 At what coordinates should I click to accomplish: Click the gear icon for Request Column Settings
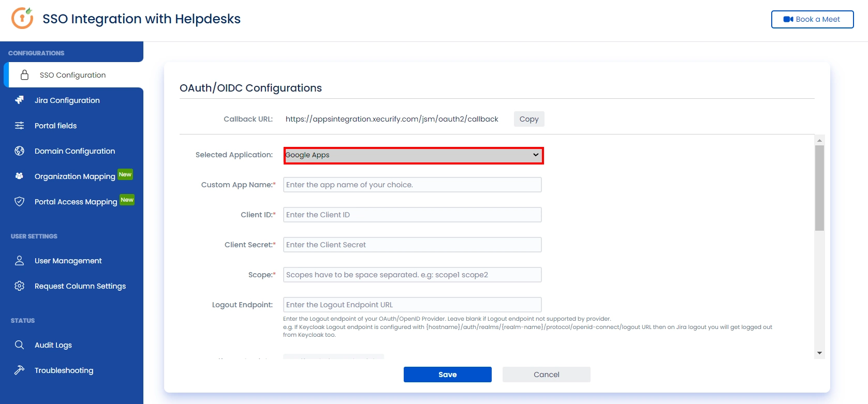pyautogui.click(x=19, y=286)
